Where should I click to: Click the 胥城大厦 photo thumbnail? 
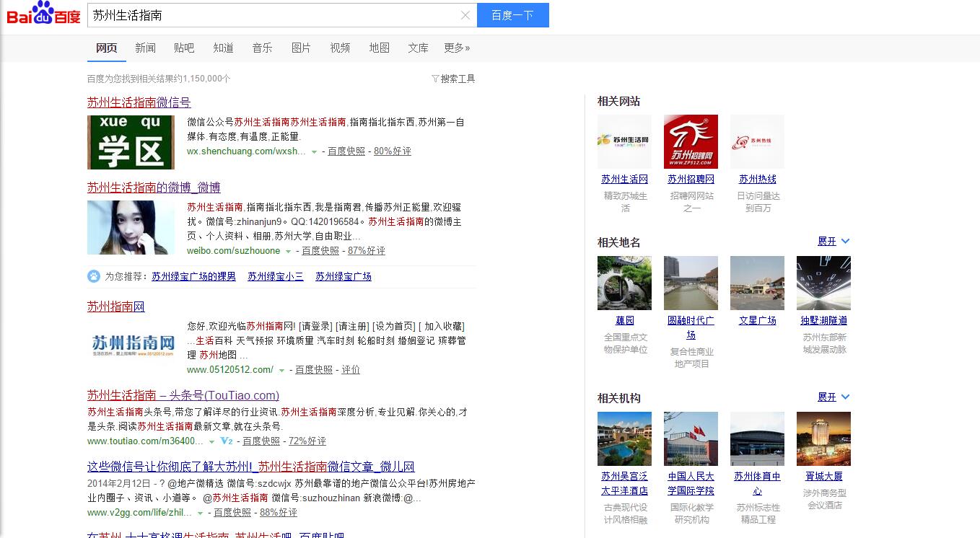click(823, 438)
